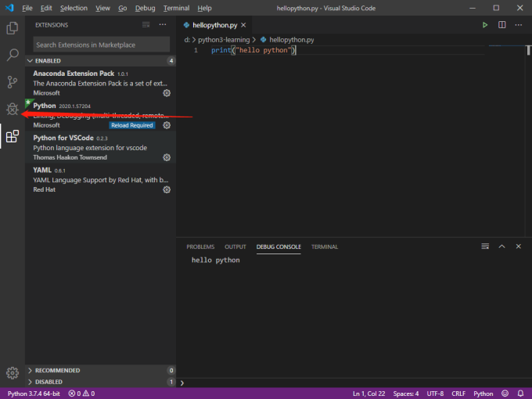The height and width of the screenshot is (399, 532).
Task: Click Reload Required button for Python
Action: [x=132, y=125]
